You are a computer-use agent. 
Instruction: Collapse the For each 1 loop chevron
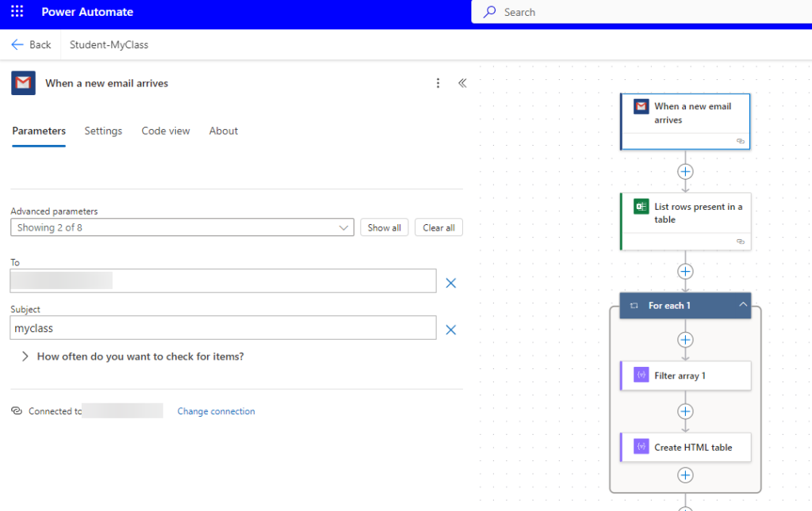pyautogui.click(x=742, y=305)
